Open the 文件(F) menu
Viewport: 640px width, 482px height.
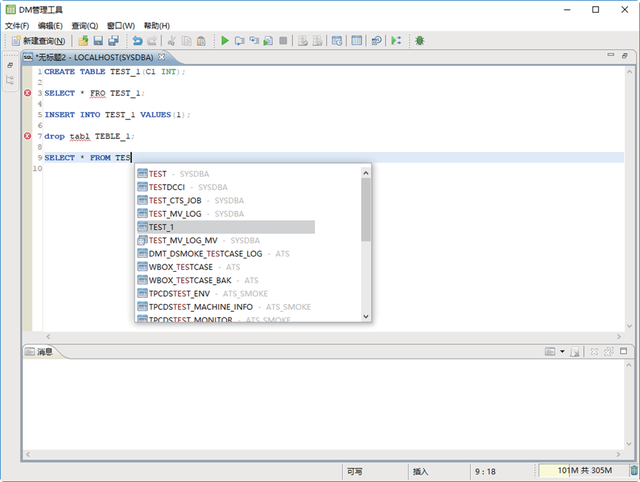tap(18, 25)
